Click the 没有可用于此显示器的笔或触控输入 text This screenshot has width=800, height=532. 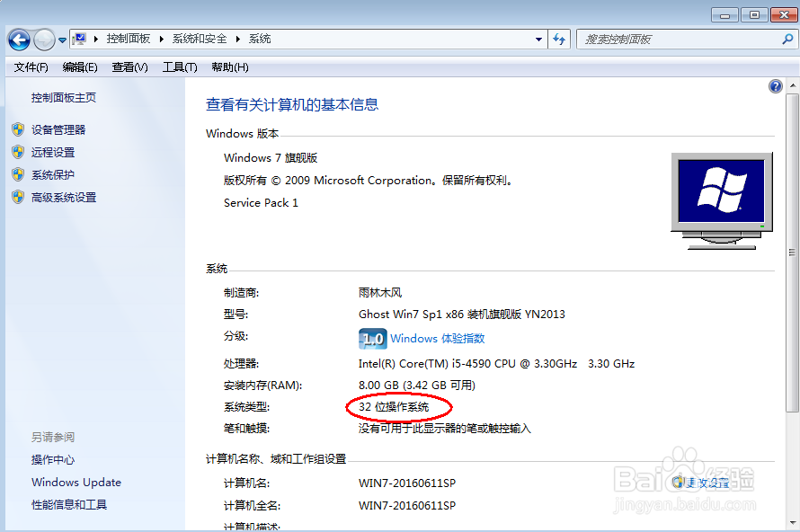click(444, 428)
